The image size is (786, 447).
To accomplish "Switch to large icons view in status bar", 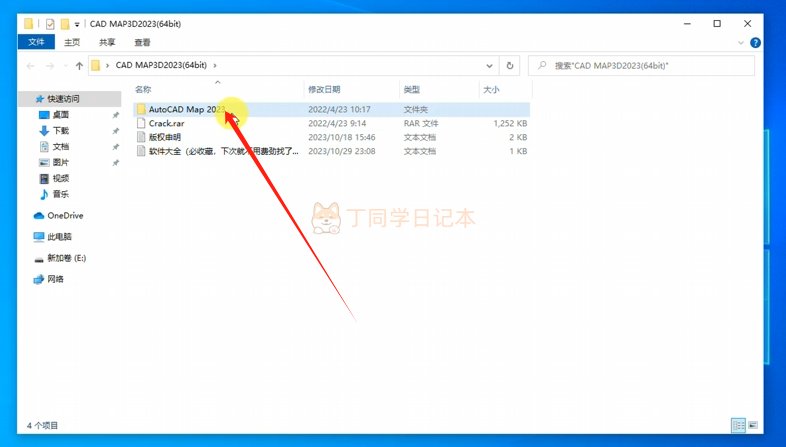I will coord(753,425).
